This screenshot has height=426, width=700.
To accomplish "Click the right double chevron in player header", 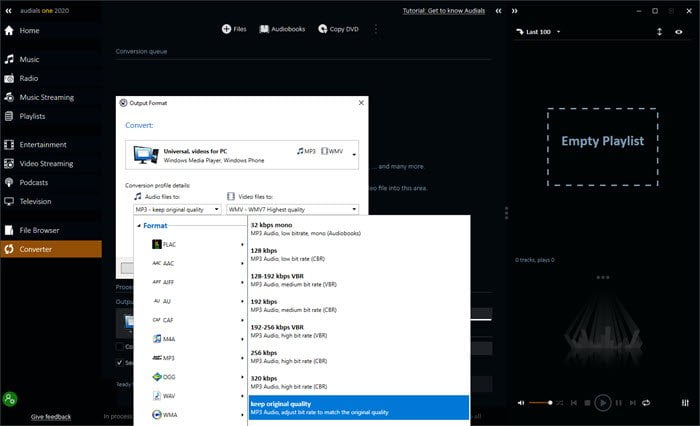I will pos(514,11).
